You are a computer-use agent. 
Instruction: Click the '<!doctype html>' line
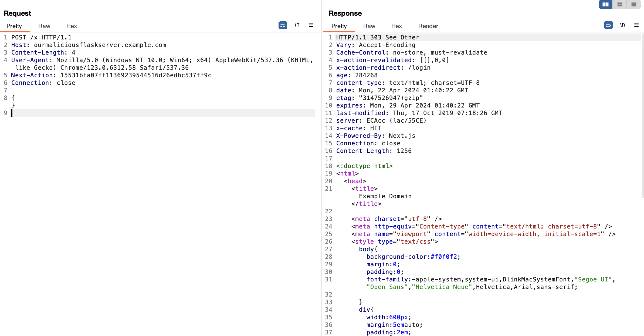pyautogui.click(x=364, y=166)
